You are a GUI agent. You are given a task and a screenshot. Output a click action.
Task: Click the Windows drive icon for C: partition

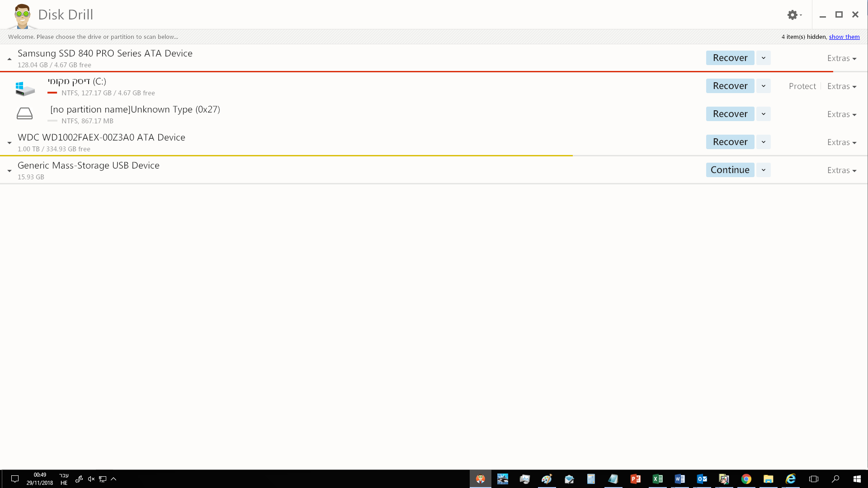pyautogui.click(x=25, y=89)
